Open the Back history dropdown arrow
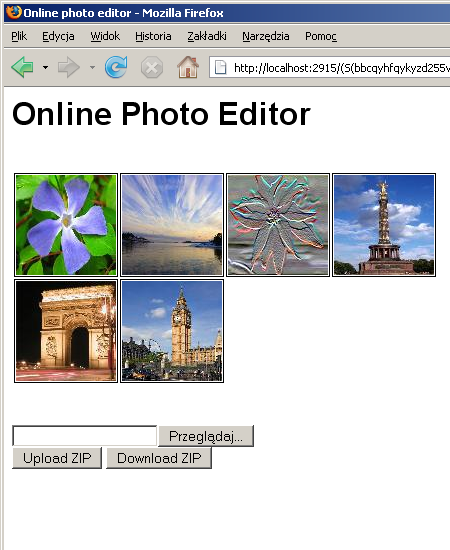 (46, 67)
